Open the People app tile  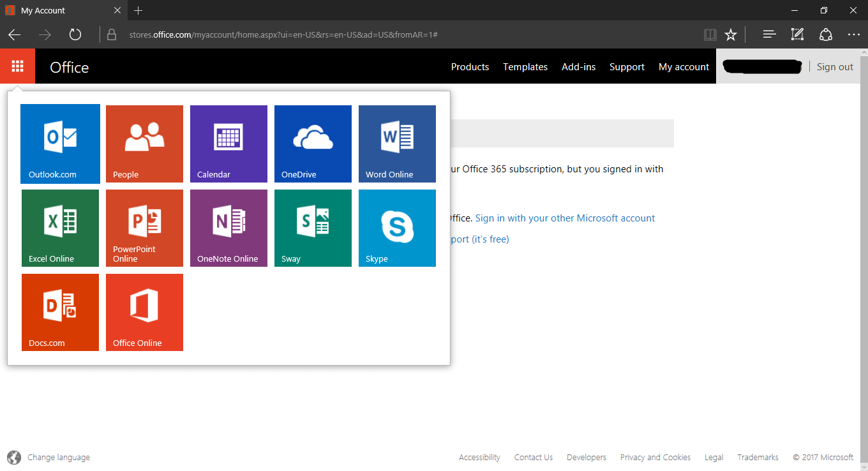tap(144, 144)
